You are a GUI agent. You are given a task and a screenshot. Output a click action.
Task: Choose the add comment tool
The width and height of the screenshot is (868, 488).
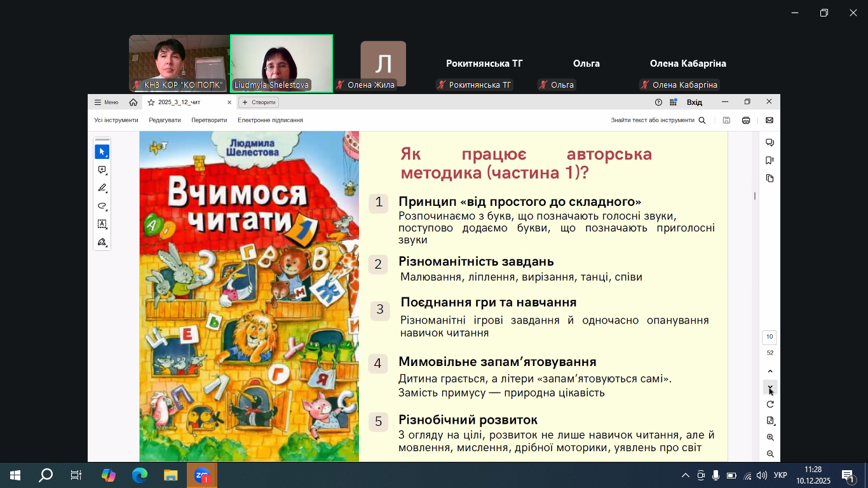(102, 170)
